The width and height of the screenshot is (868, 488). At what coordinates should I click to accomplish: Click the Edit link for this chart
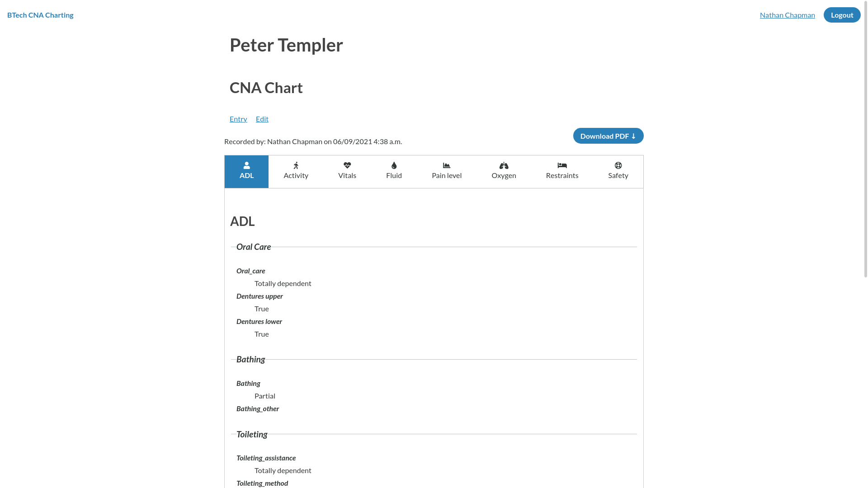262,119
